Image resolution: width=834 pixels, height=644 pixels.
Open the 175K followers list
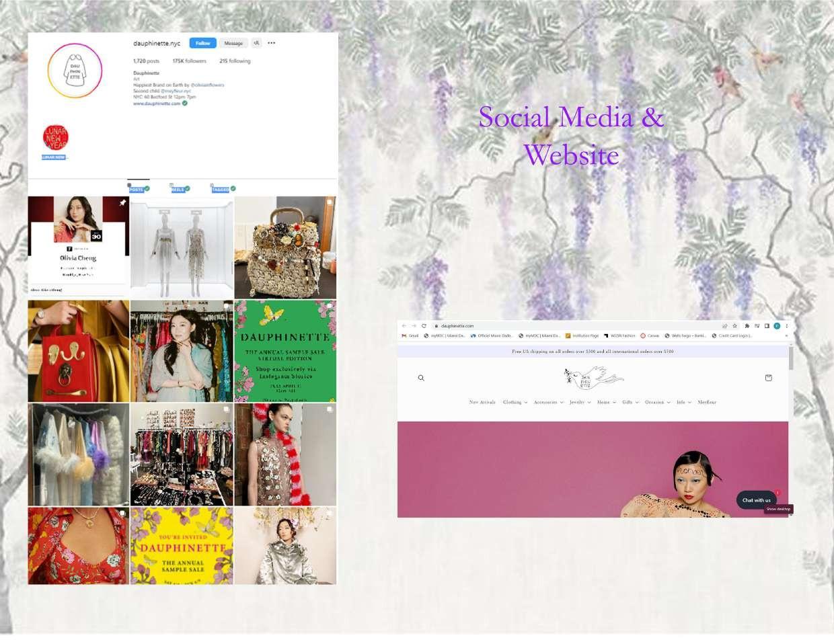pyautogui.click(x=189, y=61)
